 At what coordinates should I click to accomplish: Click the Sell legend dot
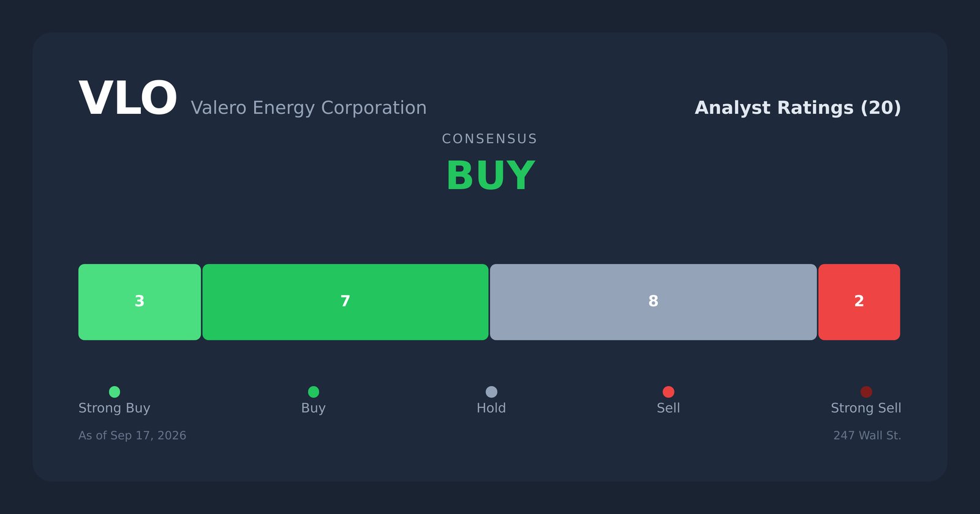click(x=668, y=392)
